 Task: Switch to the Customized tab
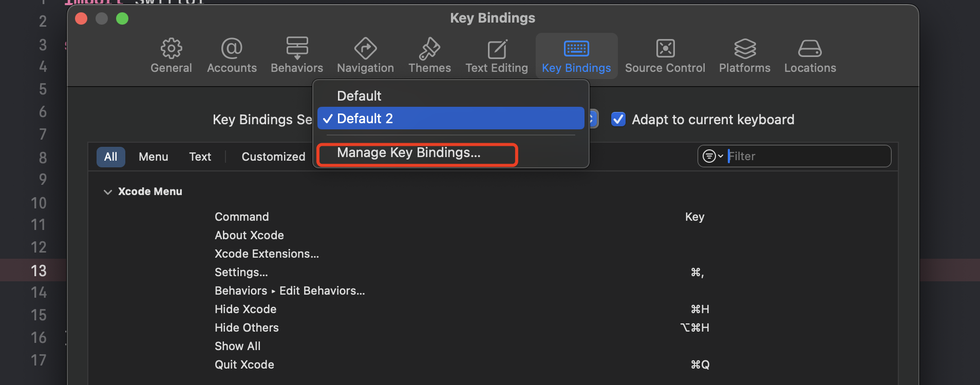pos(273,157)
